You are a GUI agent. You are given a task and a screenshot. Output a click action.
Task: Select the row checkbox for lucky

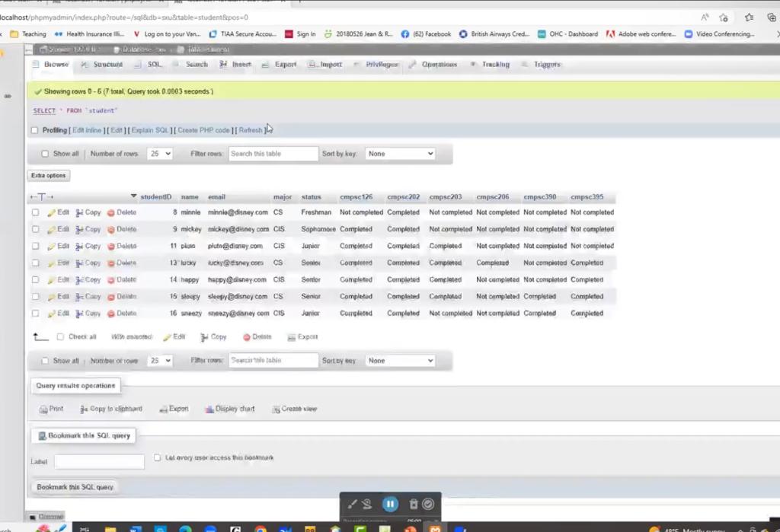tap(35, 263)
